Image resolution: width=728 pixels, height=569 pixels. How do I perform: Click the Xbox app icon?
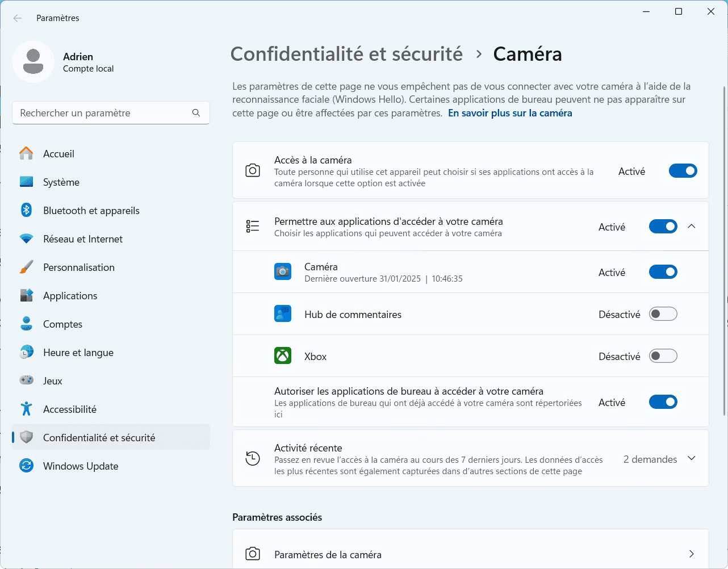[283, 356]
